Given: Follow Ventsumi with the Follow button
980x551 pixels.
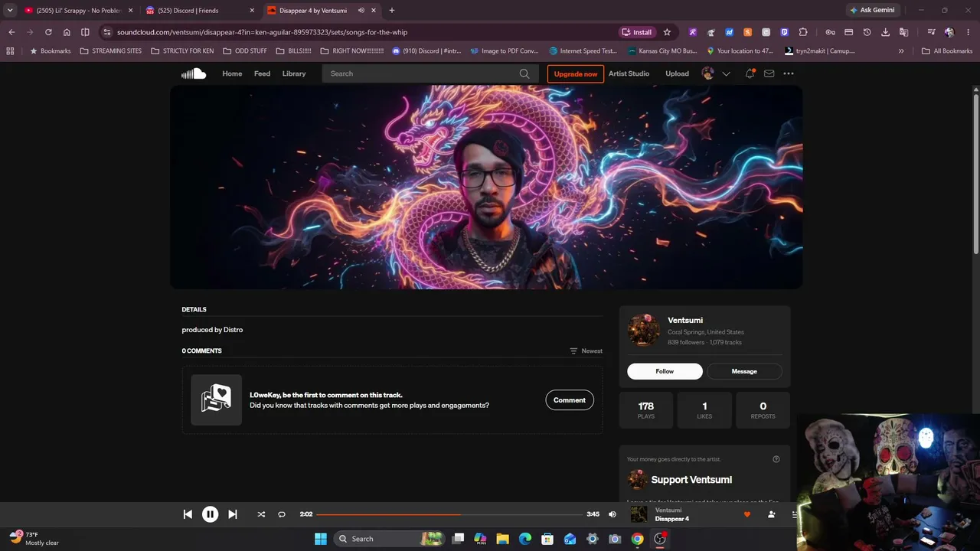Looking at the screenshot, I should (x=665, y=371).
